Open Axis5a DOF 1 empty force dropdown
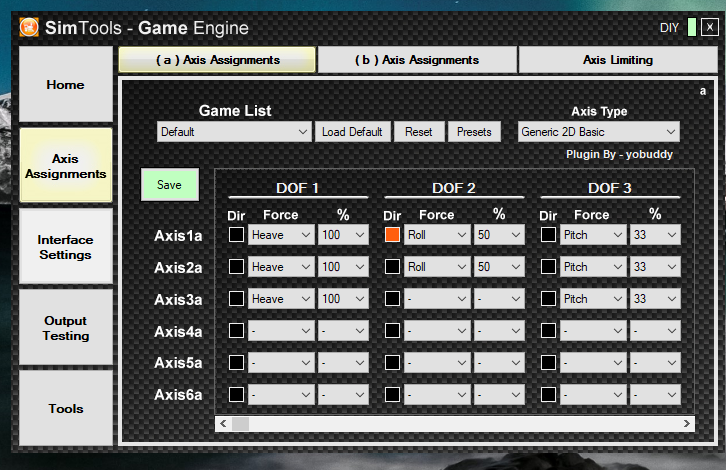This screenshot has height=470, width=726. 281,363
